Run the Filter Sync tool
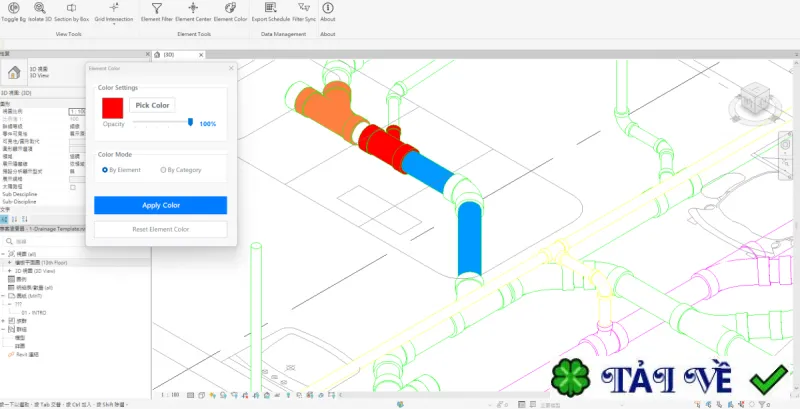Image resolution: width=800 pixels, height=409 pixels. (x=304, y=12)
